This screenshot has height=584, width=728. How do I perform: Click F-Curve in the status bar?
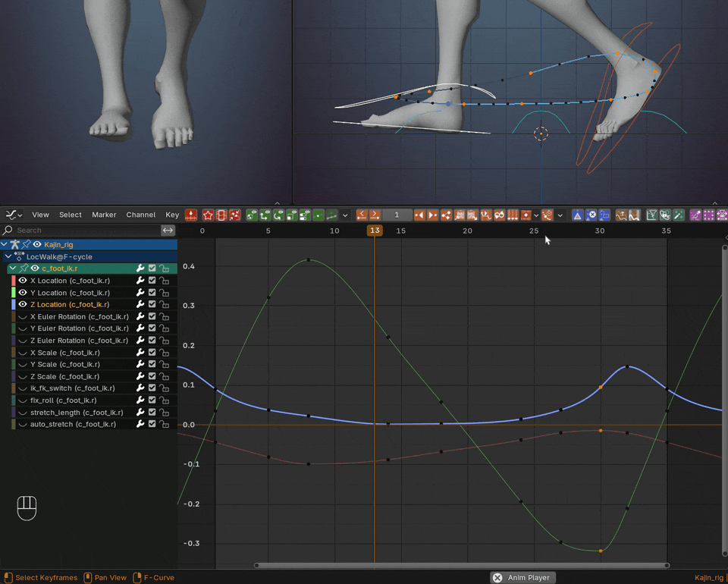[x=159, y=577]
